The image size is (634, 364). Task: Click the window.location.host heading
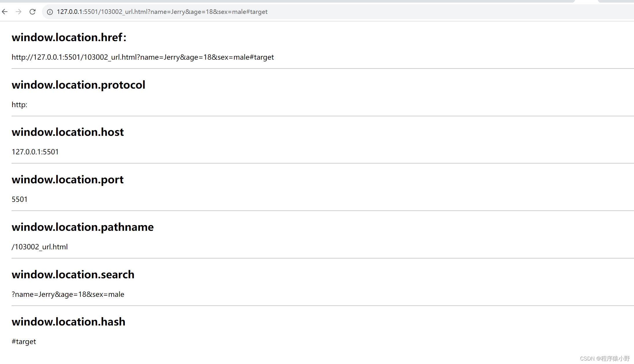[67, 132]
